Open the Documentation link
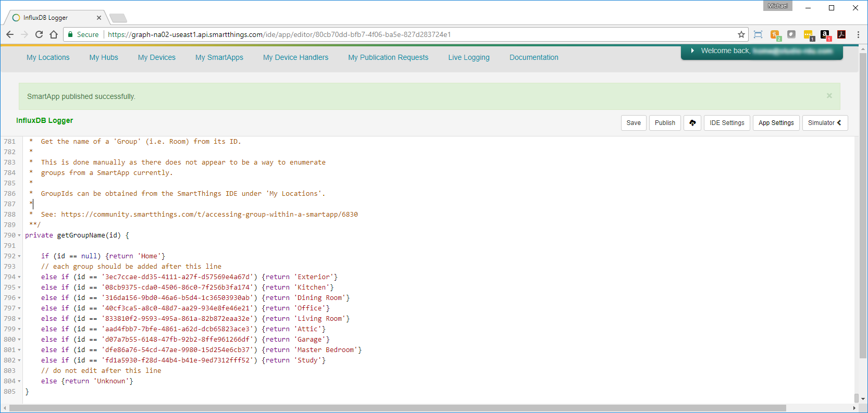This screenshot has height=413, width=868. [534, 57]
